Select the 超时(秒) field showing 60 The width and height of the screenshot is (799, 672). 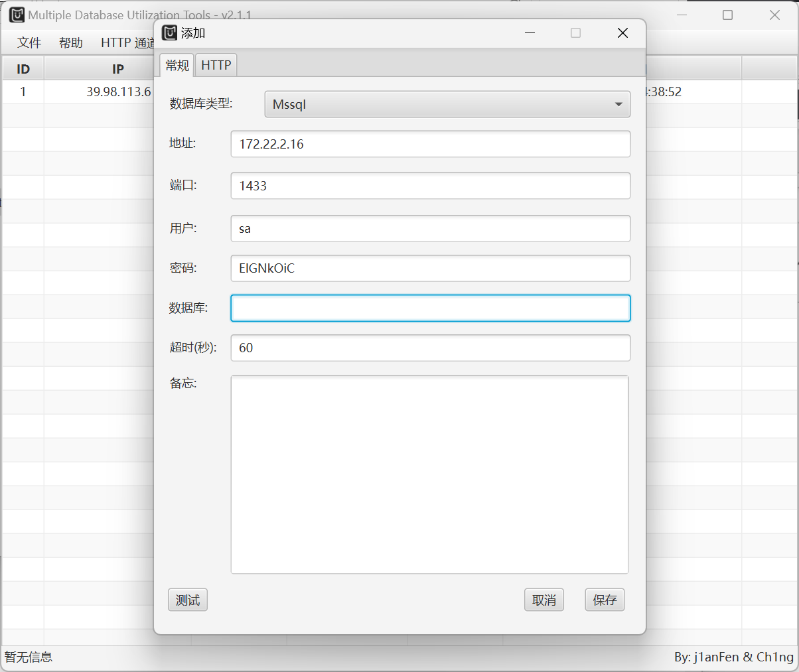point(430,348)
